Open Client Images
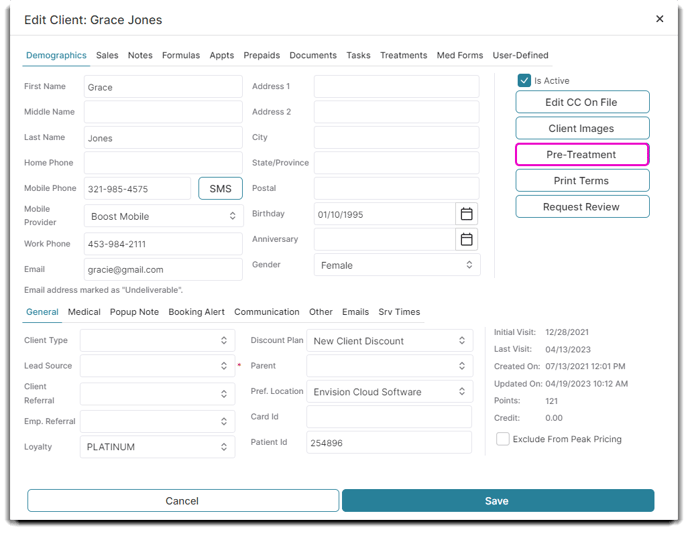The image size is (688, 540). 582,128
